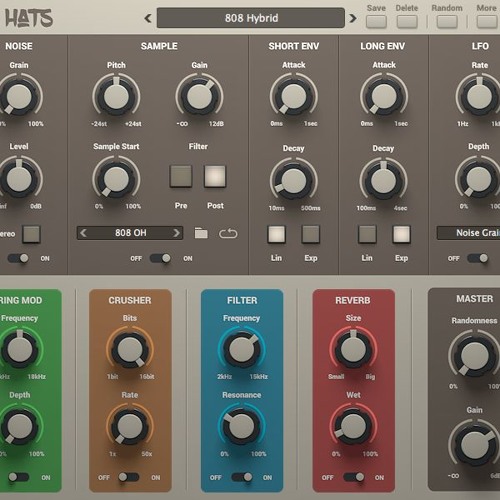Open the sample folder browser icon
Image resolution: width=500 pixels, height=500 pixels.
201,233
